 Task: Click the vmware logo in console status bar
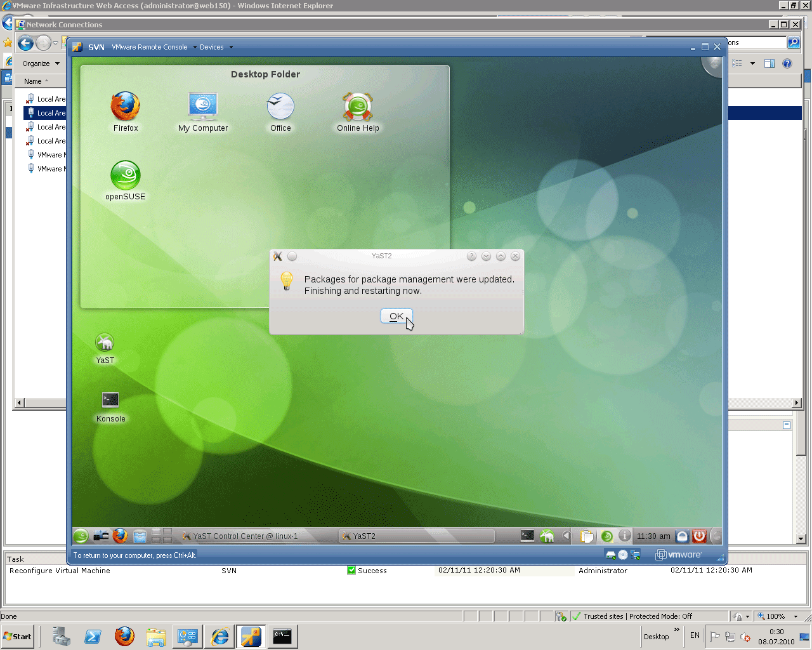(679, 555)
